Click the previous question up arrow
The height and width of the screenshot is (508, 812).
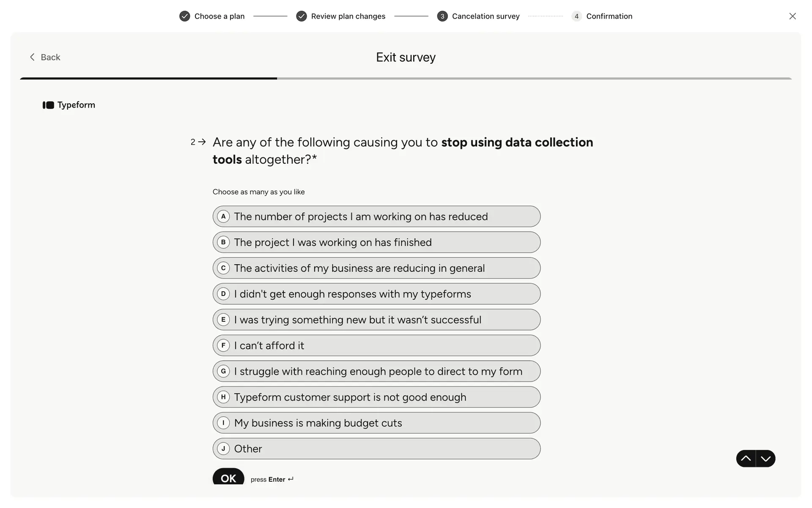[746, 458]
